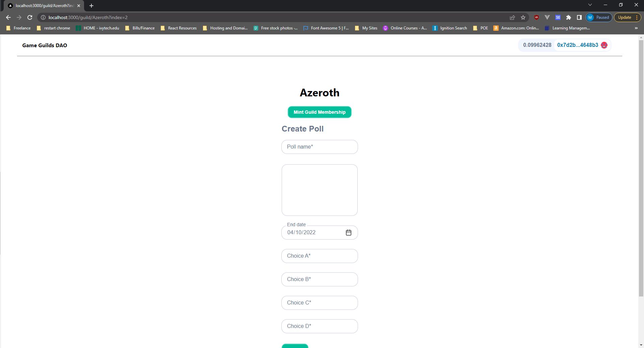Image resolution: width=644 pixels, height=348 pixels.
Task: Open the Amazon.com bookmark
Action: (x=516, y=28)
